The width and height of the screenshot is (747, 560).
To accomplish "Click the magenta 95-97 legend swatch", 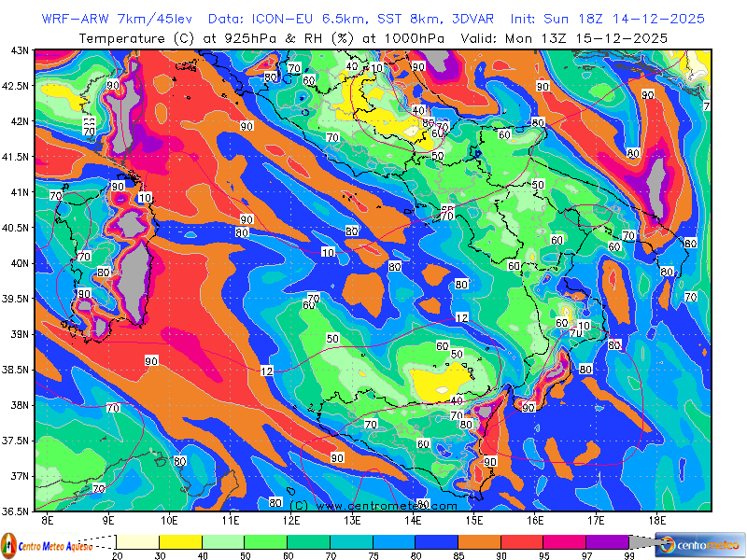I will [563, 541].
